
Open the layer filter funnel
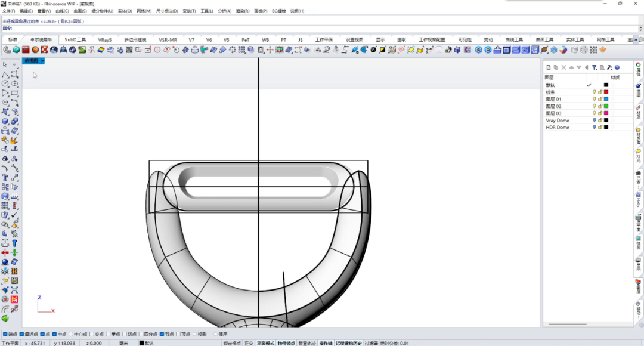pos(595,67)
